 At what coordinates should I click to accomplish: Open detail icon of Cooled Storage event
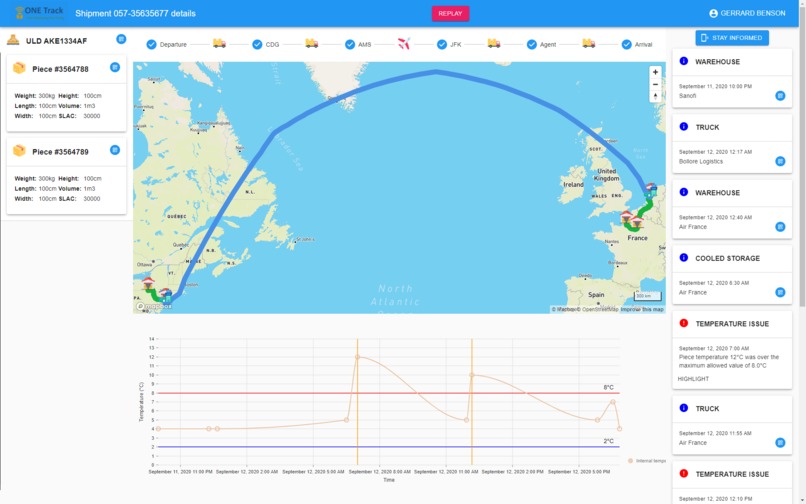pos(780,292)
